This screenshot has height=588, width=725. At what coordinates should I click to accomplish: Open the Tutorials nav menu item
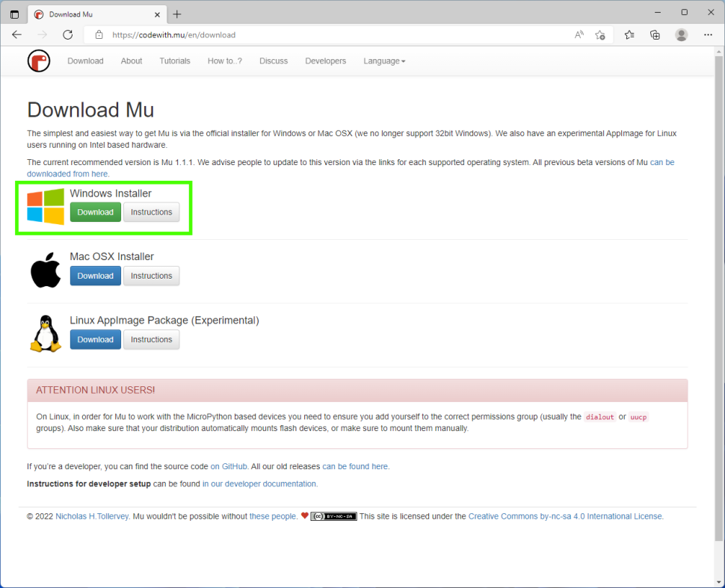pyautogui.click(x=175, y=61)
